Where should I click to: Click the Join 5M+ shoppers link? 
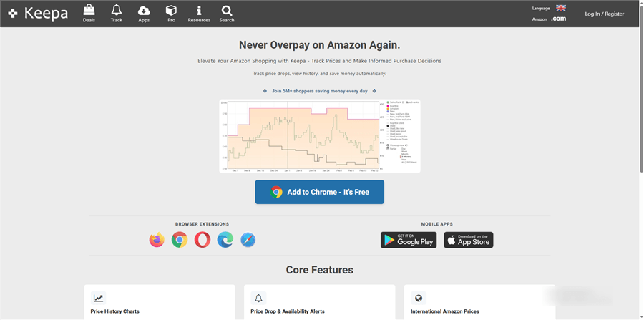tap(320, 91)
